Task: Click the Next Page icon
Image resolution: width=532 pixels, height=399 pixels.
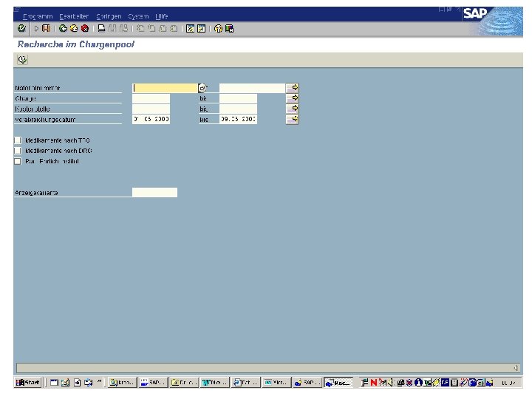Action: click(x=163, y=29)
